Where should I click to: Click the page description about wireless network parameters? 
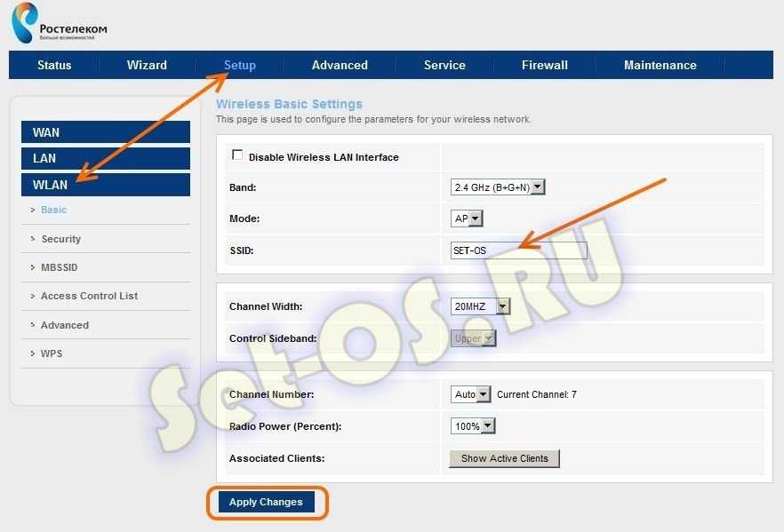(373, 119)
